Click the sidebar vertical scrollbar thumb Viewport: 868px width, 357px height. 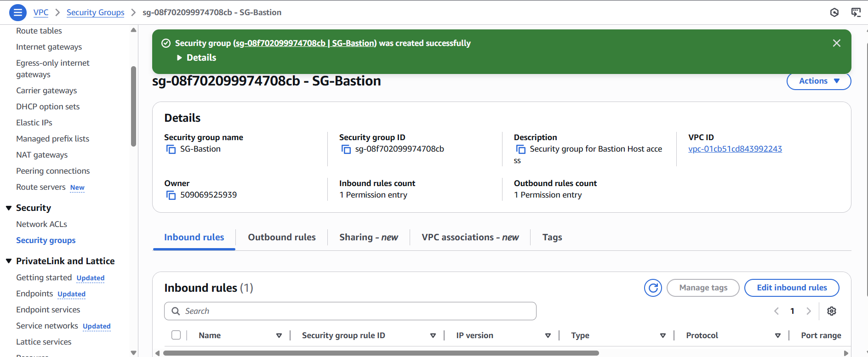[x=134, y=106]
